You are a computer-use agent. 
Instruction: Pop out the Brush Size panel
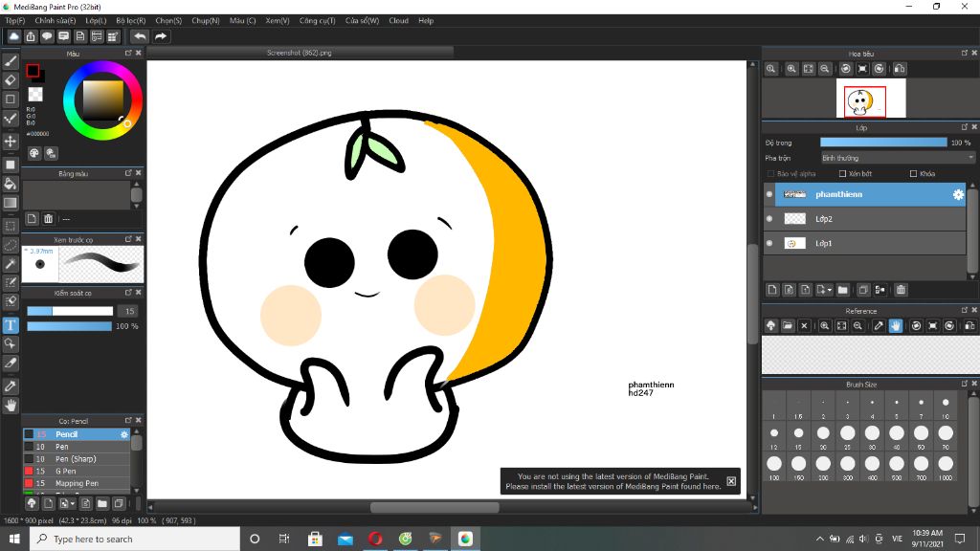point(965,384)
